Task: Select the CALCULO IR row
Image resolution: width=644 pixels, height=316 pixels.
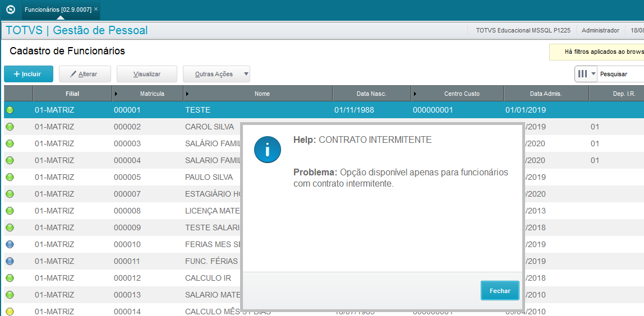Action: [x=208, y=278]
